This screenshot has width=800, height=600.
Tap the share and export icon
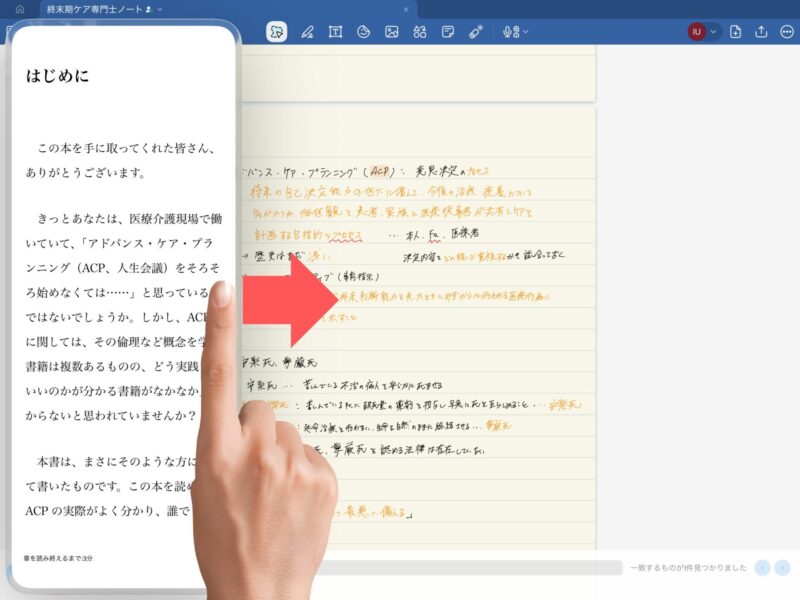(x=761, y=32)
